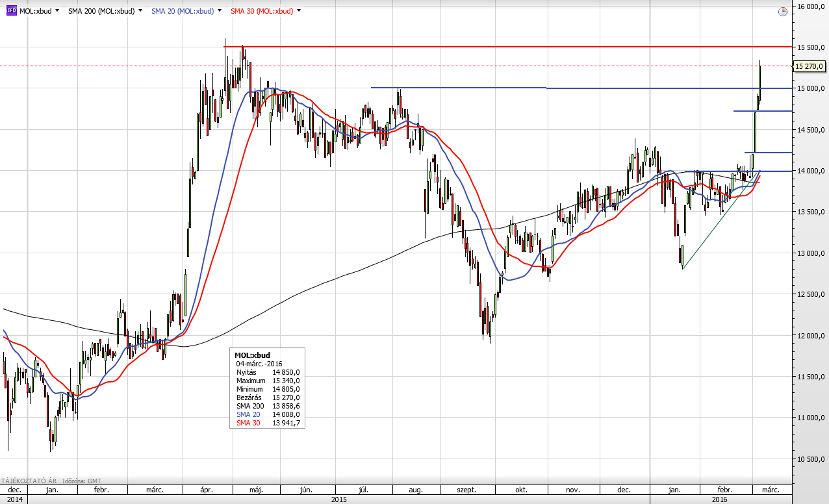Click the 14 000,0 price axis label
Viewport: 829px width, 504px height.
[811, 171]
